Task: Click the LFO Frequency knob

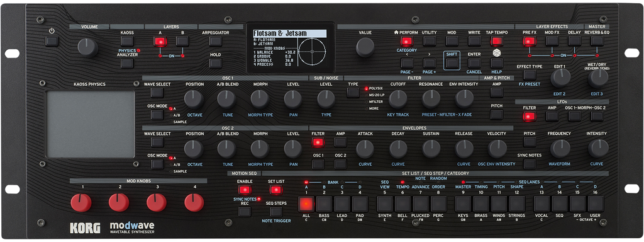Action: pos(560,149)
